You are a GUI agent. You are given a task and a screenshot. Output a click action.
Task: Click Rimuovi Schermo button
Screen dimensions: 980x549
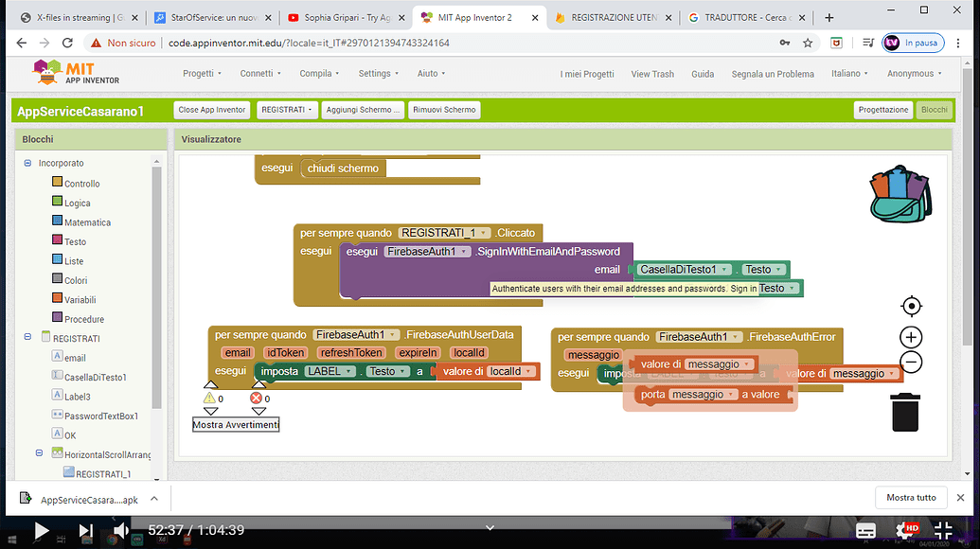(444, 110)
